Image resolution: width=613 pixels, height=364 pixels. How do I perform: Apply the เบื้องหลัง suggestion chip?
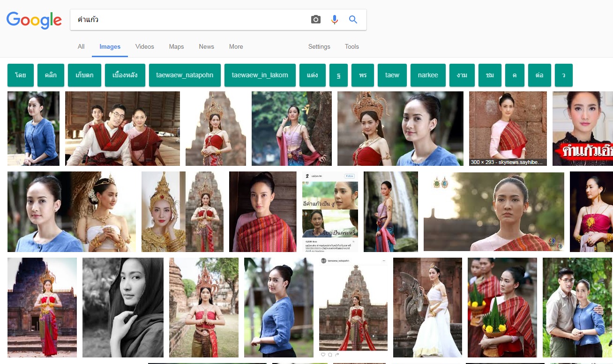coord(125,75)
